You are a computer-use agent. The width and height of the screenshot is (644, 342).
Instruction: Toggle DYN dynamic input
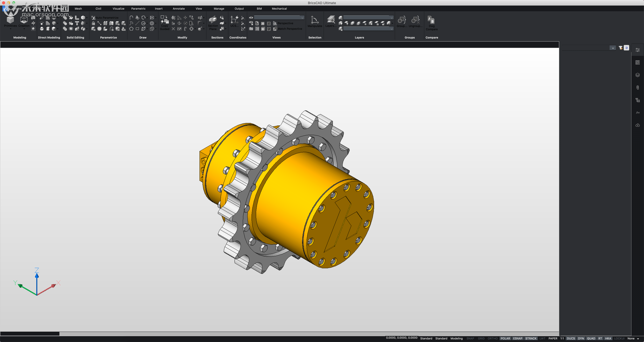coord(581,339)
